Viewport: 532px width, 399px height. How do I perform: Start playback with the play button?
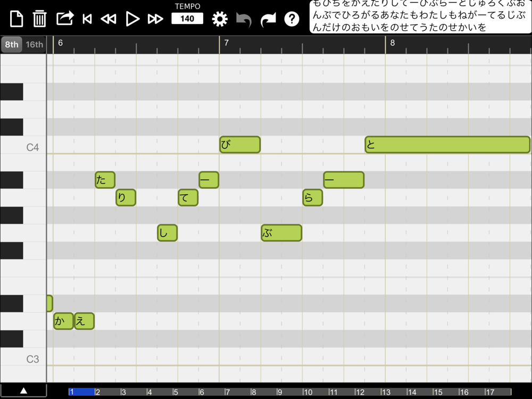(x=132, y=19)
